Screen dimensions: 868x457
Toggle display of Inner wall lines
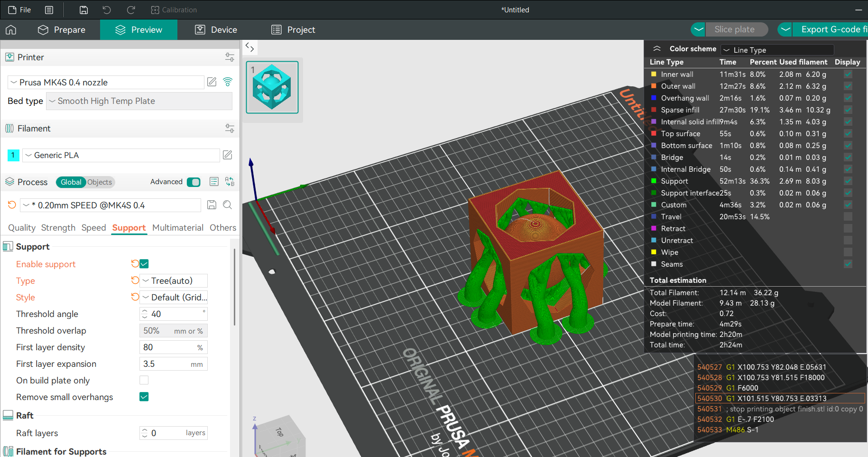848,75
